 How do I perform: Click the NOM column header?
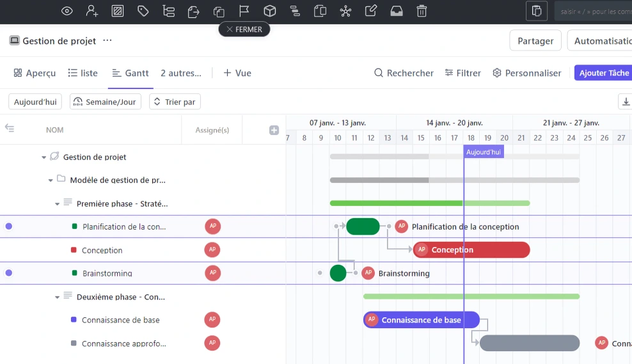(55, 130)
